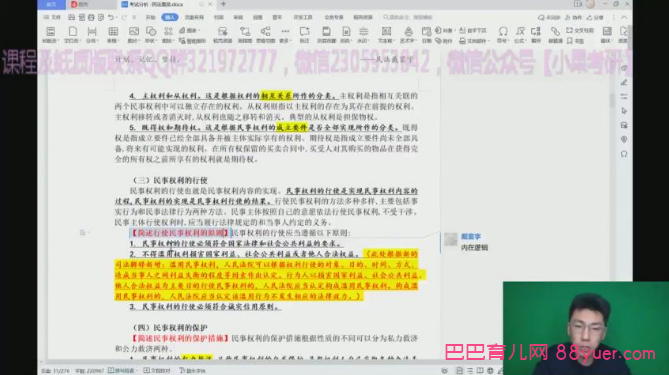
Task: Click the picture insert icon
Action: pos(134,34)
